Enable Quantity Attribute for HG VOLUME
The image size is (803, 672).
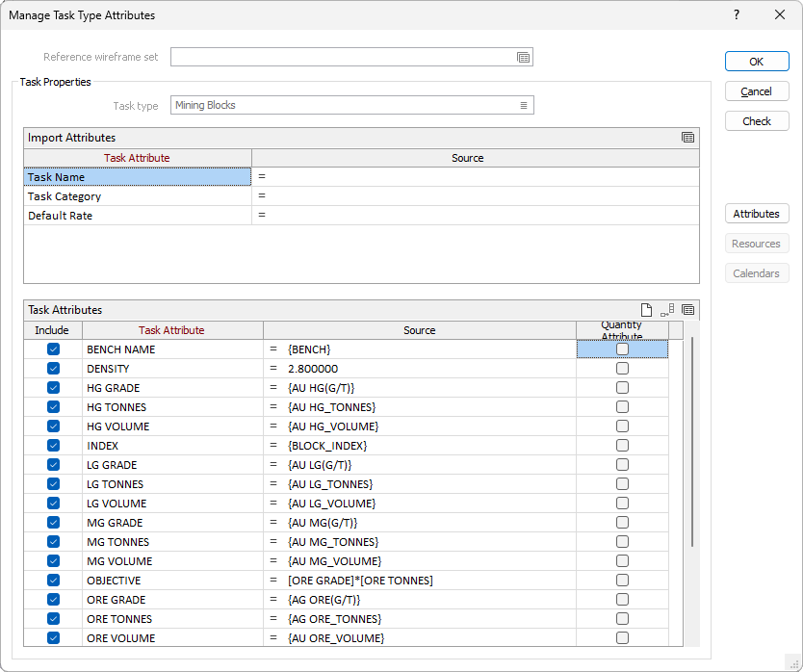622,426
